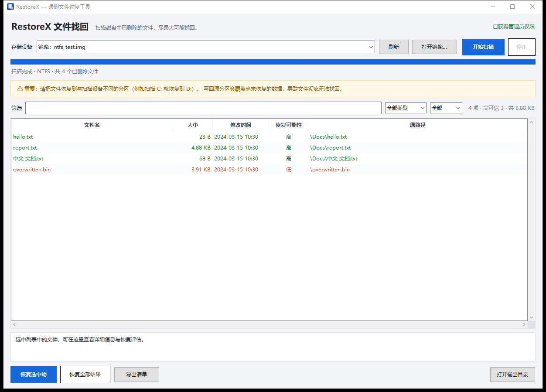Click the horizontal scrollbar right arrow
546x392 pixels.
pyautogui.click(x=524, y=325)
